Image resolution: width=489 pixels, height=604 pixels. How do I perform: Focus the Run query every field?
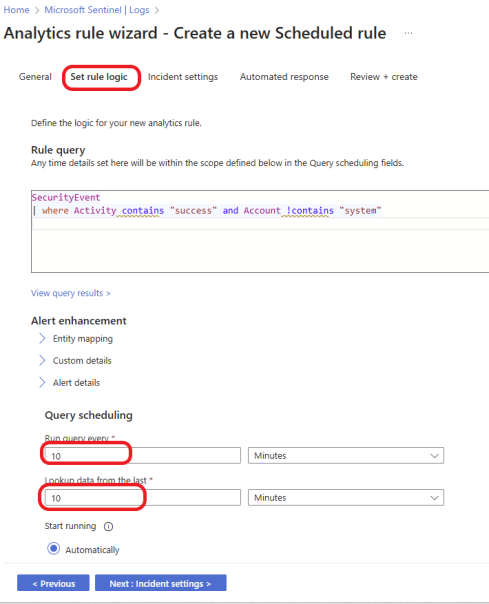click(143, 455)
